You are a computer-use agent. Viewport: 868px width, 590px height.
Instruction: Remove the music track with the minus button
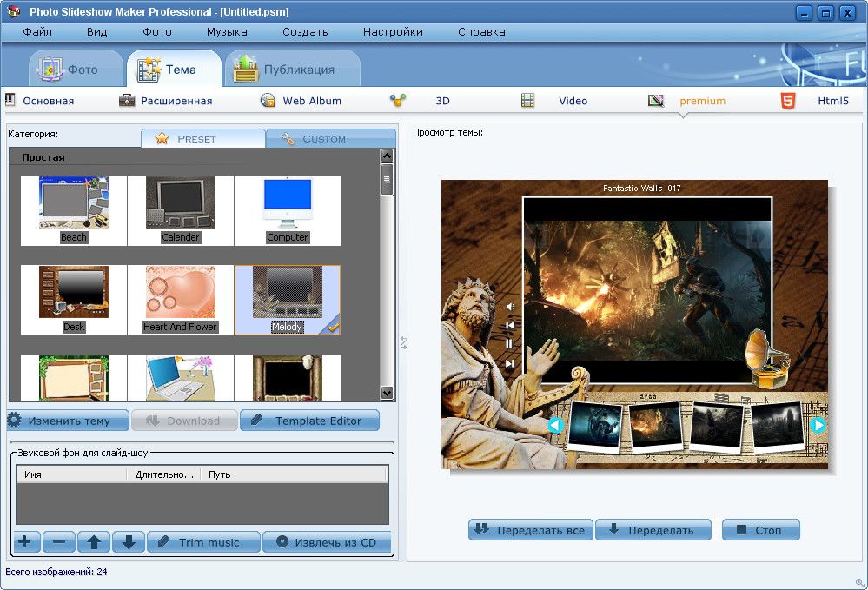59,542
